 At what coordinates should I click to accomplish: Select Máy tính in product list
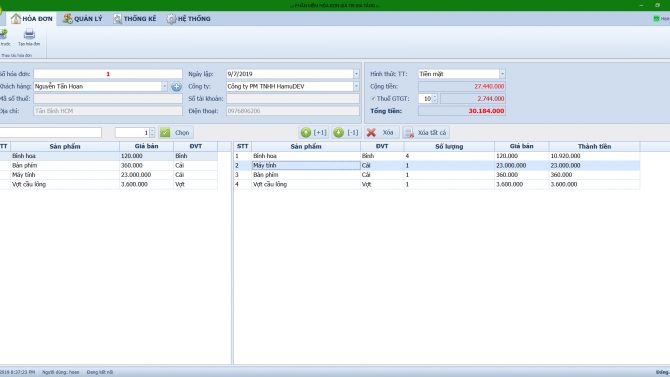click(109, 175)
